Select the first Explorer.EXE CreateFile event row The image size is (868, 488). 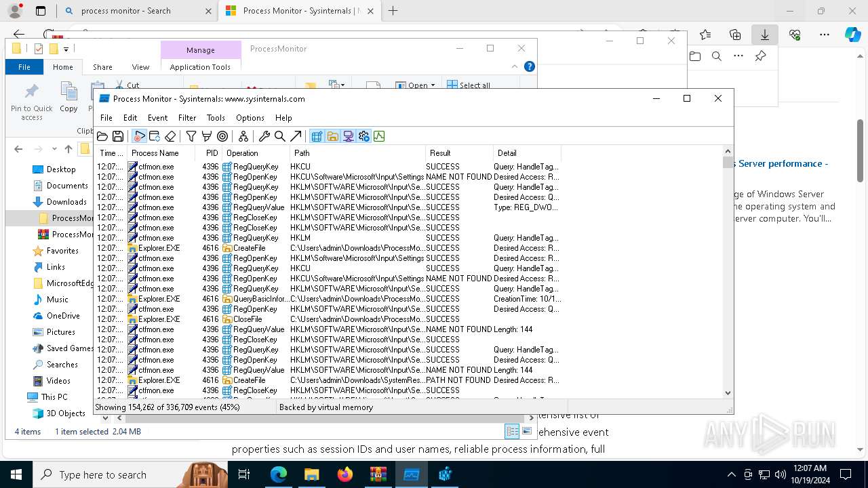point(328,248)
